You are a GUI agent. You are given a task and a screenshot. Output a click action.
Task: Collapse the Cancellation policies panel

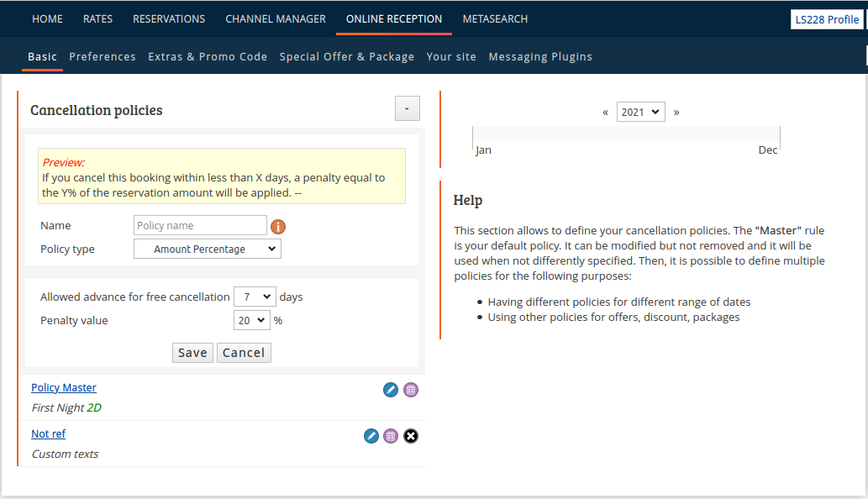[x=407, y=108]
